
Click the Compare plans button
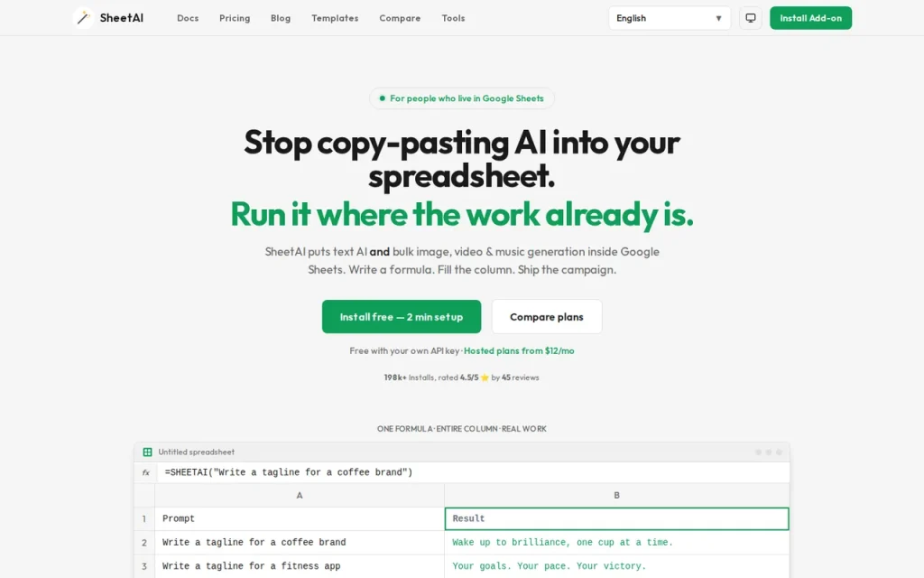547,317
